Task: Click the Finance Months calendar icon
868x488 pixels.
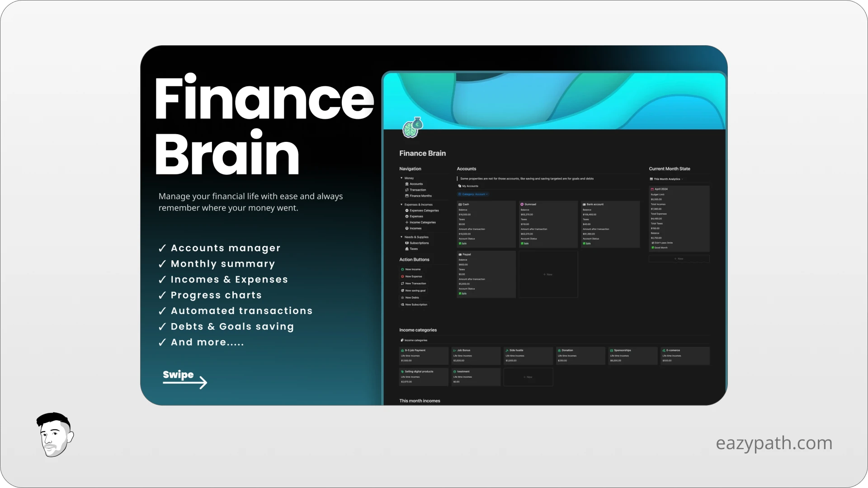Action: click(x=407, y=196)
